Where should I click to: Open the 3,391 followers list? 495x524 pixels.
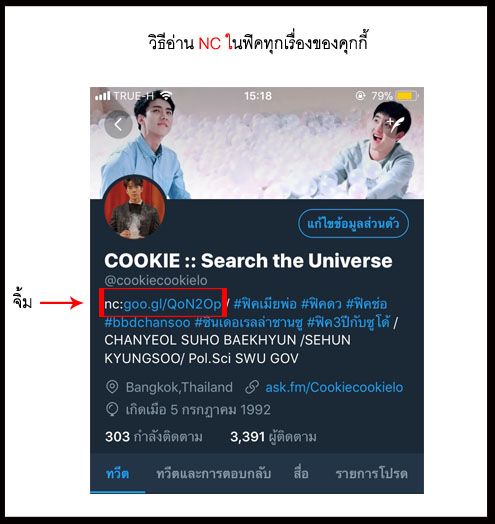[x=273, y=437]
